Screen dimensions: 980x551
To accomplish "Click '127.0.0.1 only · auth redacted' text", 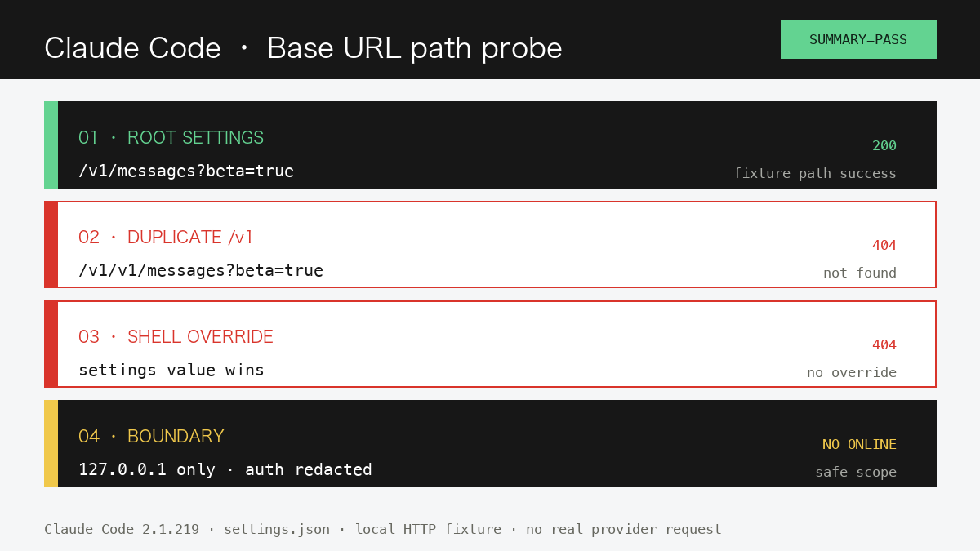I will [x=225, y=470].
